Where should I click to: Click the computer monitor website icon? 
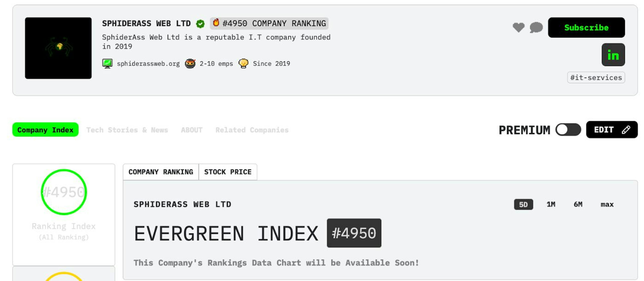107,64
